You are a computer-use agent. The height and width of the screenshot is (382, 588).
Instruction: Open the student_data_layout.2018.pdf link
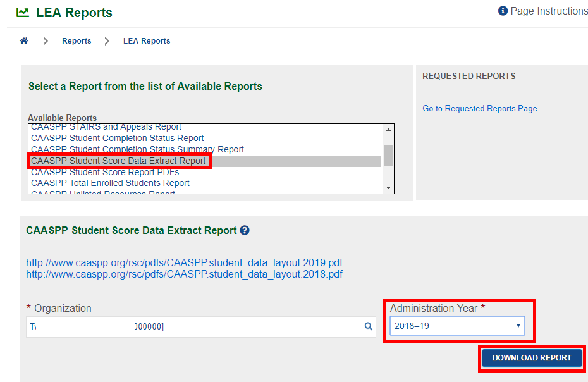pos(184,274)
